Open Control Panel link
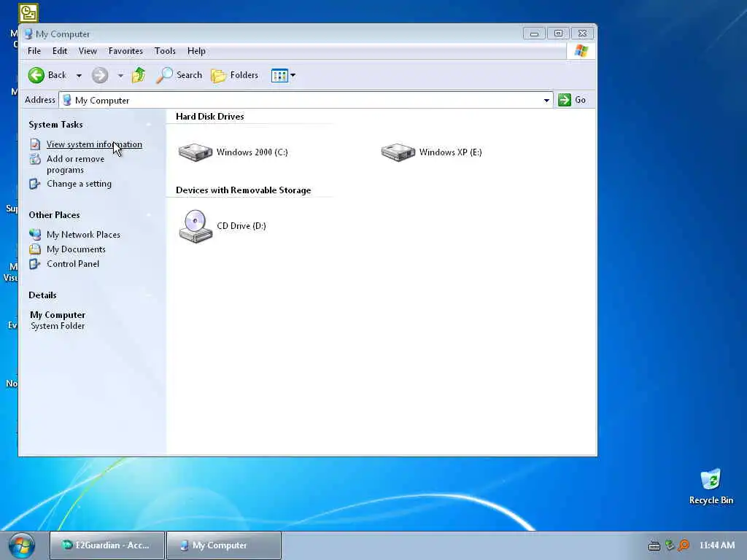Screen dimensions: 747x560 (x=73, y=264)
